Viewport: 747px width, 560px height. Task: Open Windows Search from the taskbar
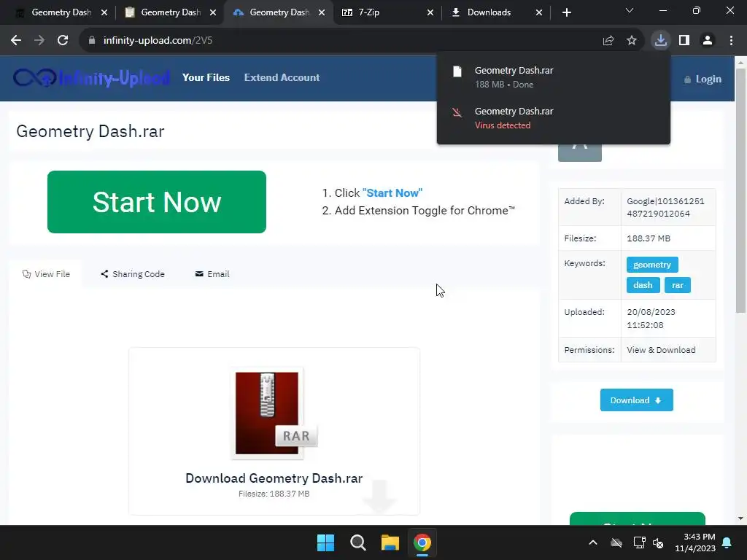click(357, 542)
